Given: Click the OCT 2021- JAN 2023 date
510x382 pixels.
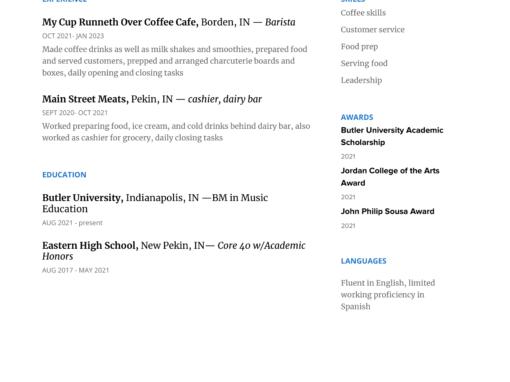Looking at the screenshot, I should tap(73, 36).
